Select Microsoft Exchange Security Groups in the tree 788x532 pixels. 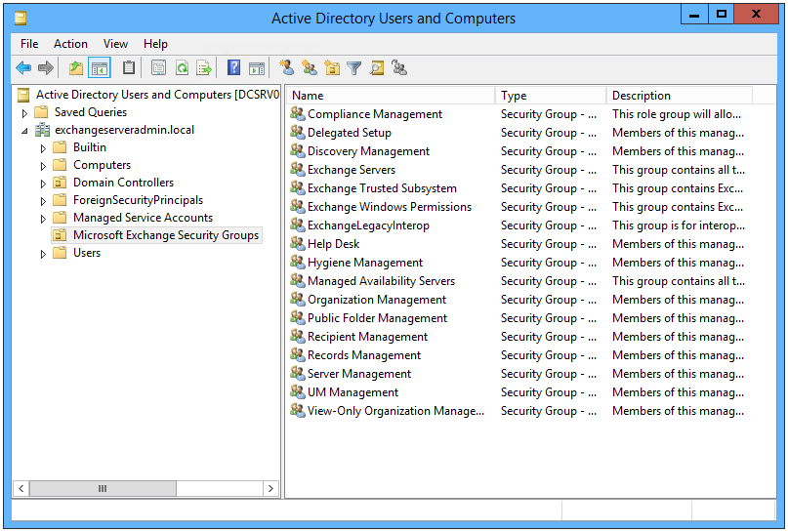point(166,235)
